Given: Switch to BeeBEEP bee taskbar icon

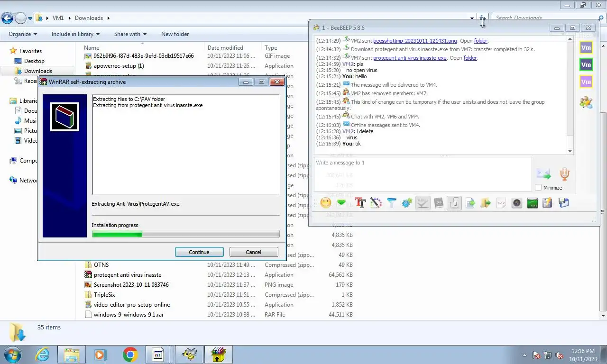Looking at the screenshot, I should pos(189,355).
